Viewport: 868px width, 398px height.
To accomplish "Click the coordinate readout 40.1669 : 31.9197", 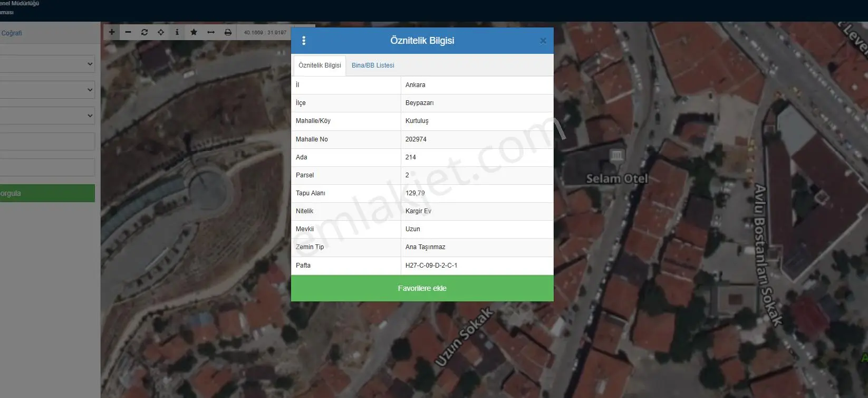I will [265, 33].
